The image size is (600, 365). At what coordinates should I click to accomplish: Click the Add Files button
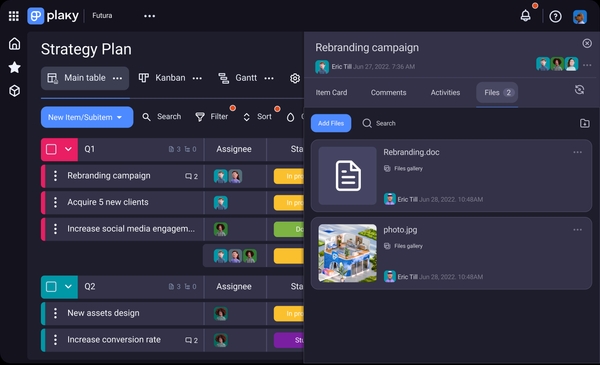point(331,123)
